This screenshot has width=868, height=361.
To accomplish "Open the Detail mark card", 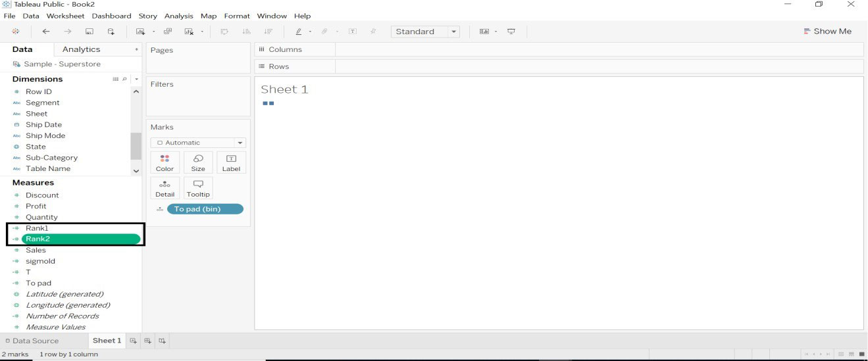I will [x=165, y=188].
